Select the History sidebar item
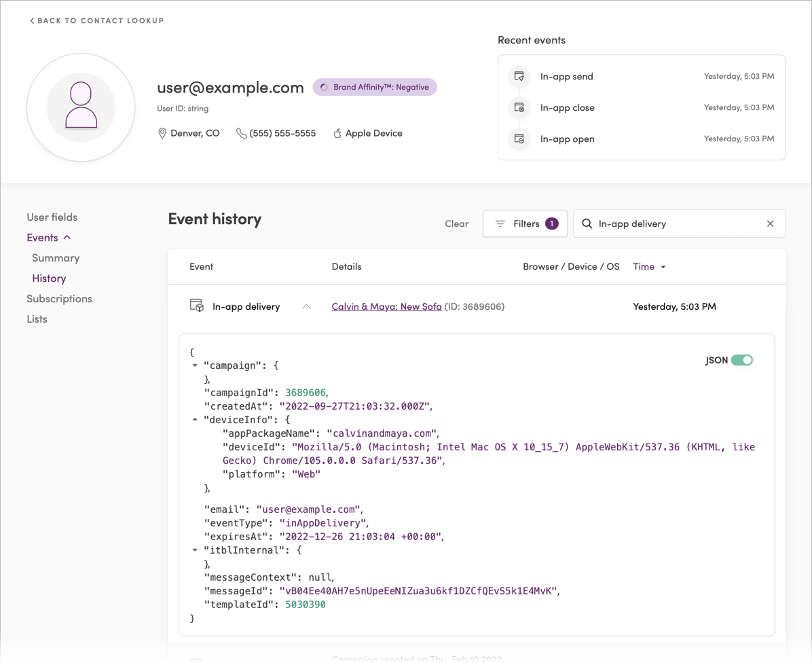 [49, 278]
